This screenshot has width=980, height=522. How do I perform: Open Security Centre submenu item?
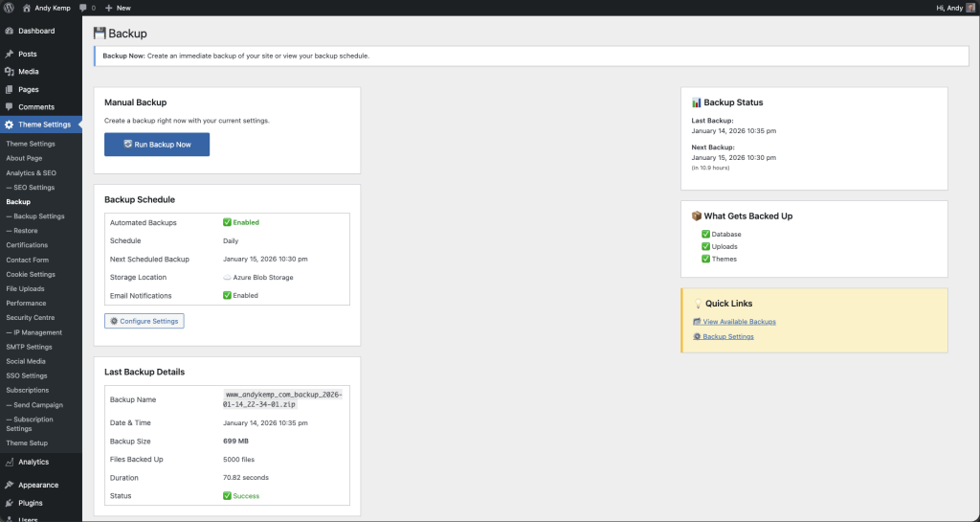pyautogui.click(x=30, y=317)
